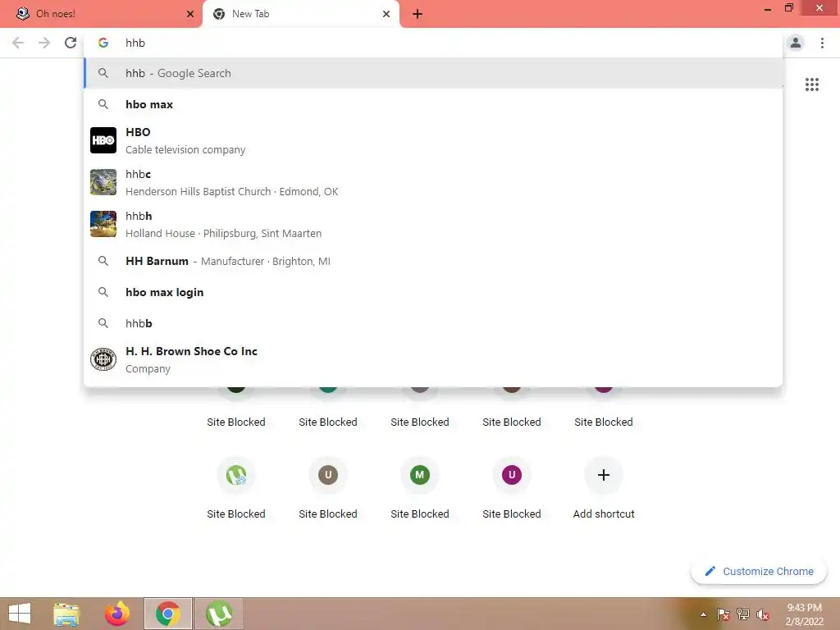Click the browser back arrow
Viewport: 840px width, 630px height.
[18, 43]
